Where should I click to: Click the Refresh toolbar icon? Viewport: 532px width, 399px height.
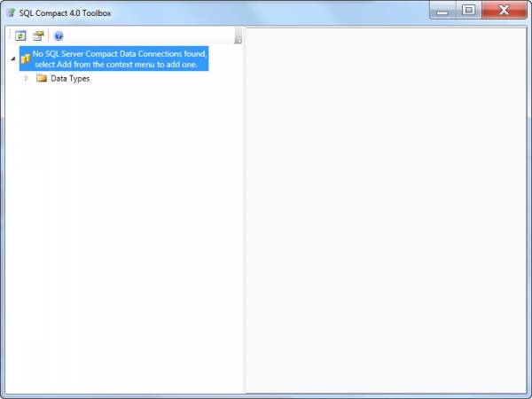20,35
